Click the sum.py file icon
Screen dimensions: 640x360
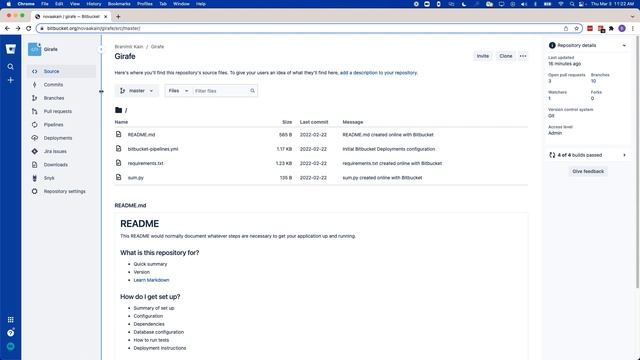click(118, 177)
